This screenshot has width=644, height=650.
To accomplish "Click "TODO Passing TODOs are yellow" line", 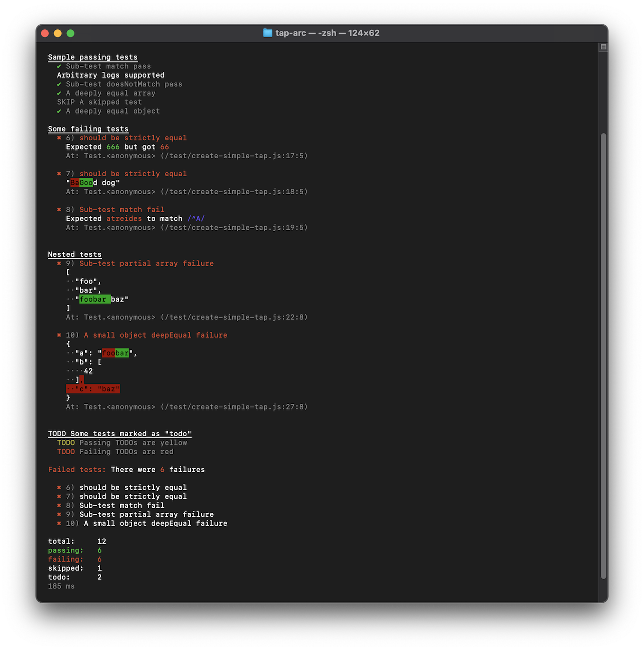I will click(122, 443).
